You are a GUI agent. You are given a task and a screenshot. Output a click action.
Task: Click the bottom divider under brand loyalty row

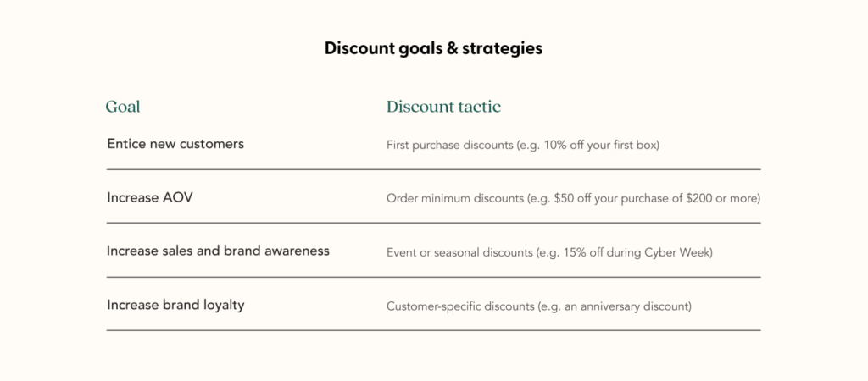[x=433, y=330]
